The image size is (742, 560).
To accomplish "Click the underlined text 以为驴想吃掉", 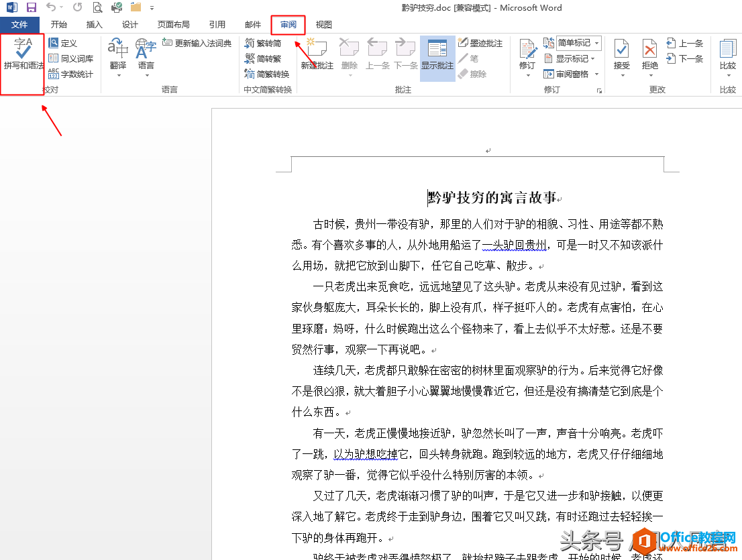I will pyautogui.click(x=366, y=454).
